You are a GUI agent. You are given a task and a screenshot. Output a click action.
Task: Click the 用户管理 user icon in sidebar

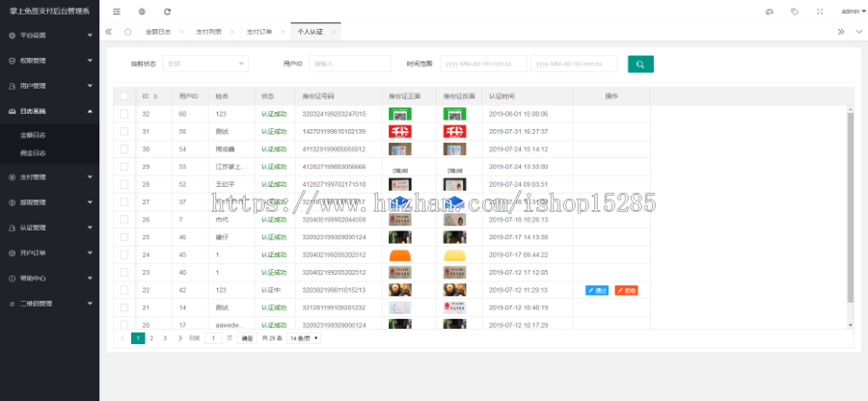point(12,87)
